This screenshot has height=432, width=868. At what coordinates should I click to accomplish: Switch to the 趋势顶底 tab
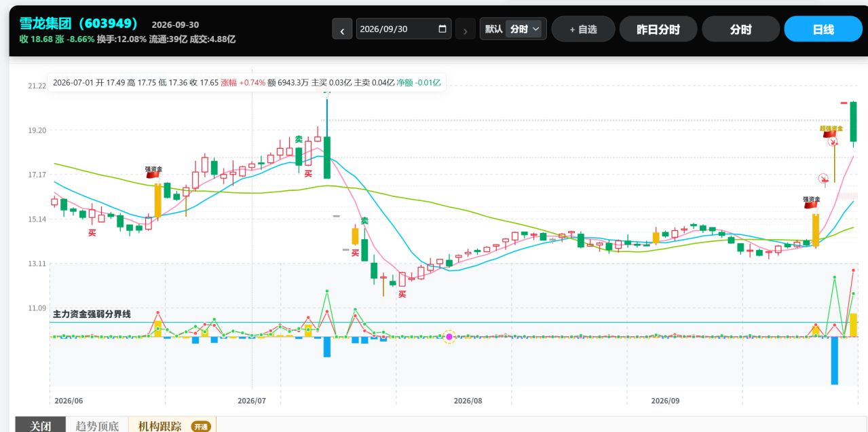click(x=97, y=426)
